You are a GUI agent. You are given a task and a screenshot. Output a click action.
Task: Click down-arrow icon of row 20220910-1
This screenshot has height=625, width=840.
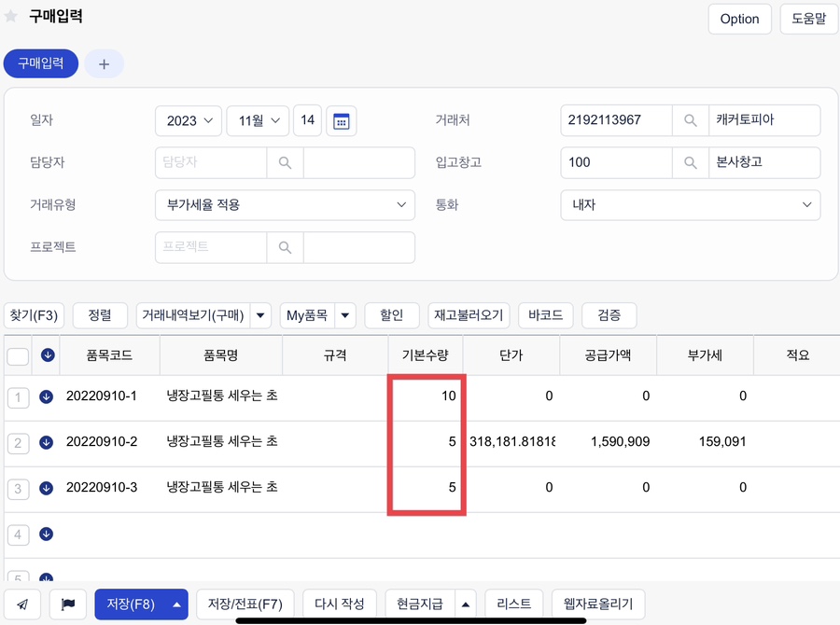tap(46, 396)
